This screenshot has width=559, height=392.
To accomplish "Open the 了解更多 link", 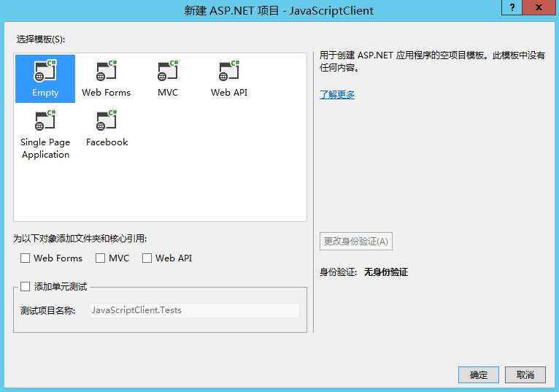I will tap(337, 94).
